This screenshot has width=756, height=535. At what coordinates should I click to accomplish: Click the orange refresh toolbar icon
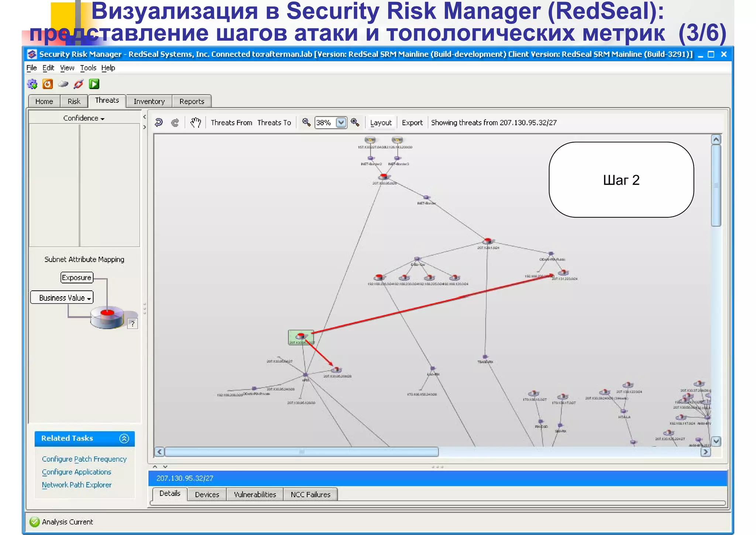(x=48, y=84)
